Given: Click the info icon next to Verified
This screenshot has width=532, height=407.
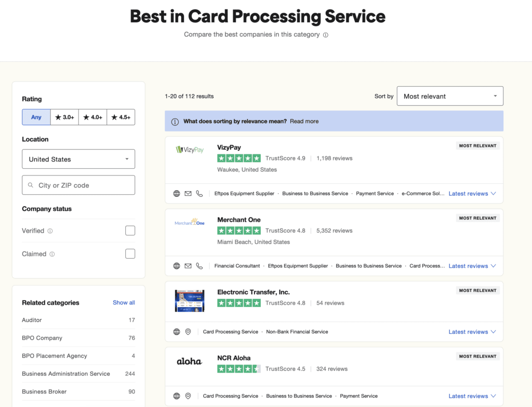Looking at the screenshot, I should coord(50,231).
